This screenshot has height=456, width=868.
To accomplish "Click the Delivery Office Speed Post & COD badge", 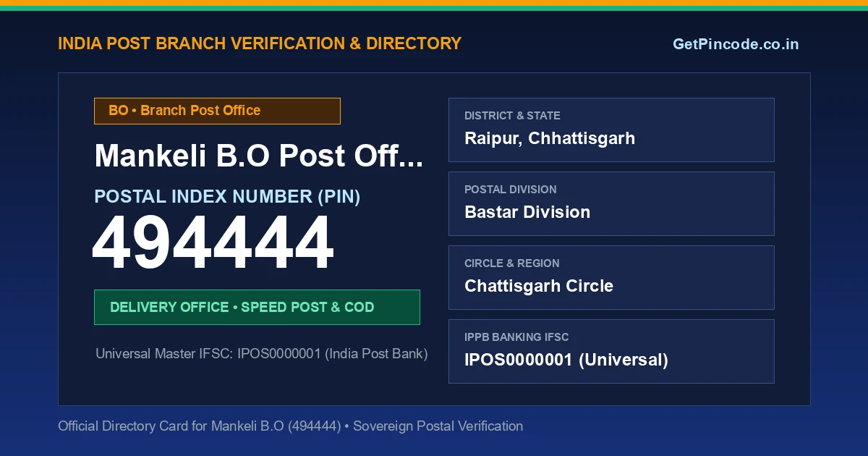I will (x=257, y=307).
